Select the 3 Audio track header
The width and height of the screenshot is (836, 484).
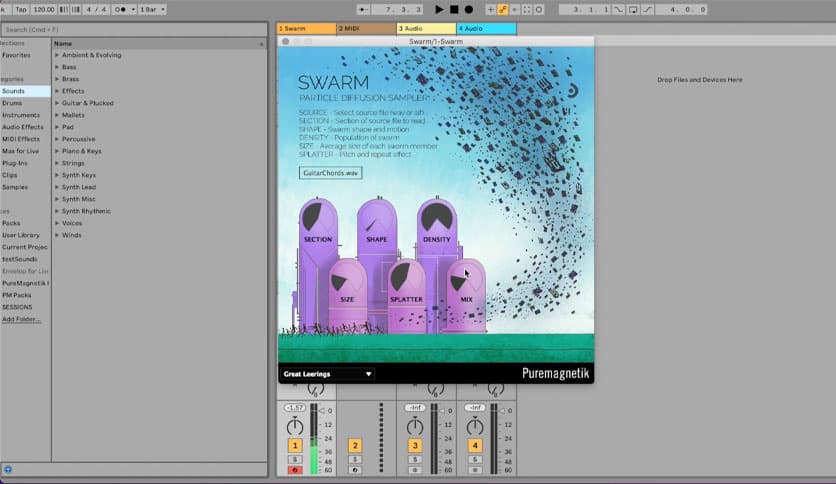pyautogui.click(x=426, y=28)
